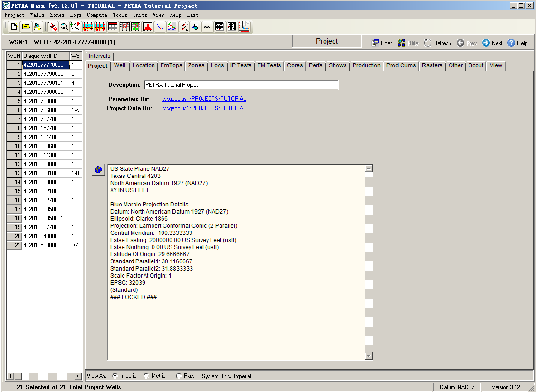Select well row number 10
Image resolution: width=536 pixels, height=392 pixels.
(14, 146)
